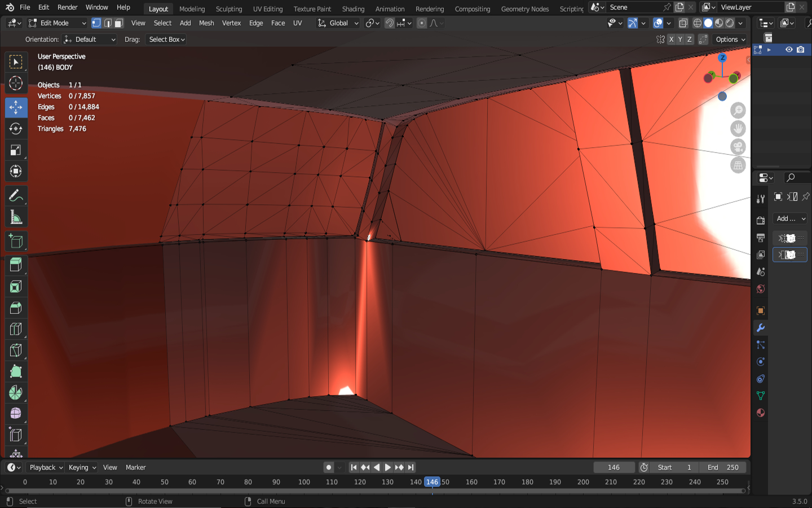Image resolution: width=812 pixels, height=508 pixels.
Task: Open the Mesh menu
Action: (206, 23)
